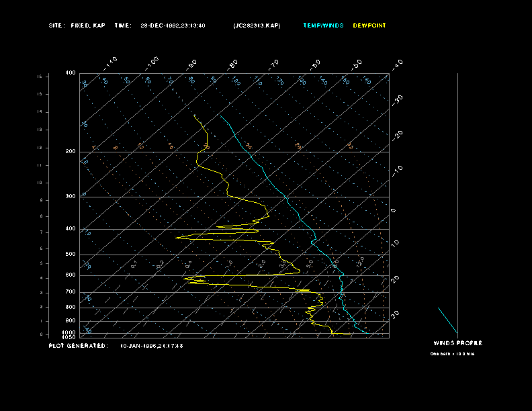The image size is (532, 411).
Task: Select the 'One barb = 10.0 m/s' note
Action: pos(452,354)
